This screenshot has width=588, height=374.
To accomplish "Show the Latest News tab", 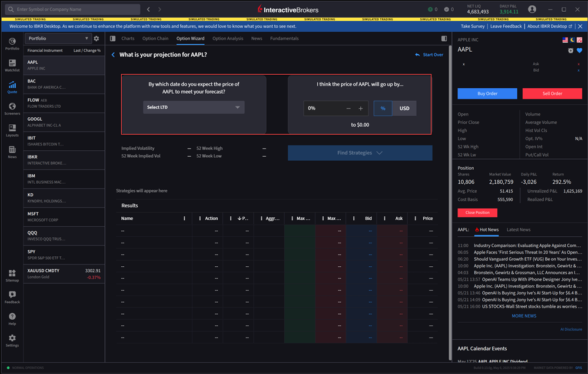I will click(x=518, y=230).
